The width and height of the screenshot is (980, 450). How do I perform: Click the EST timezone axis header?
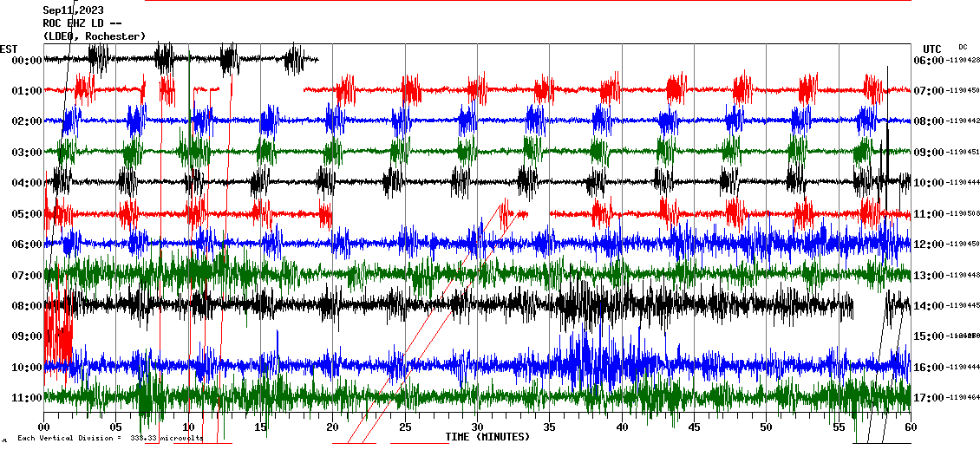pos(9,49)
